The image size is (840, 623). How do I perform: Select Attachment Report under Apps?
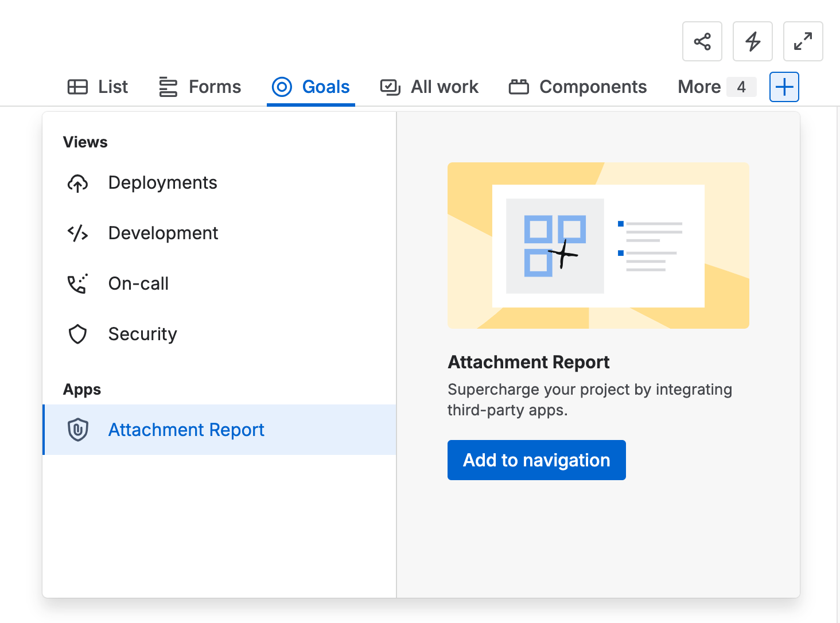pyautogui.click(x=186, y=430)
